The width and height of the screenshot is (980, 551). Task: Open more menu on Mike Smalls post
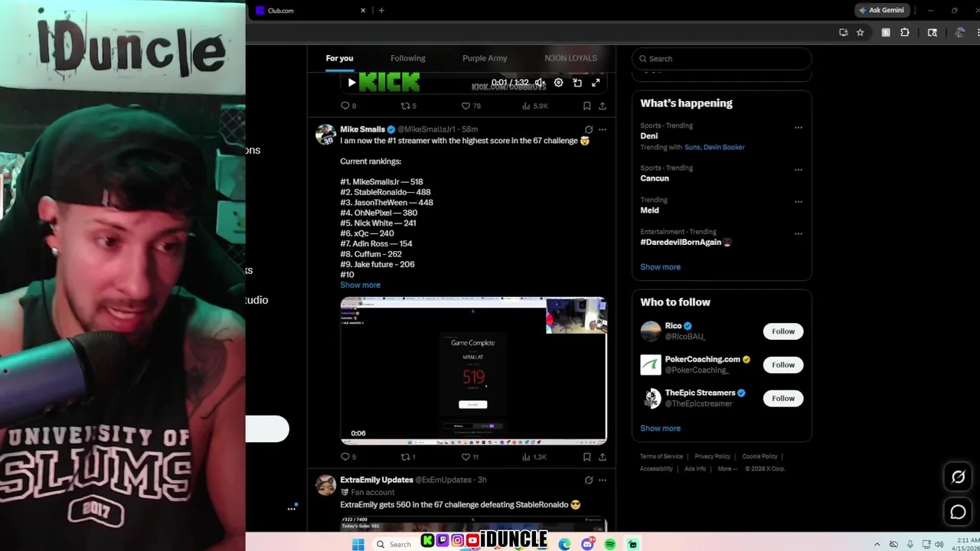603,129
